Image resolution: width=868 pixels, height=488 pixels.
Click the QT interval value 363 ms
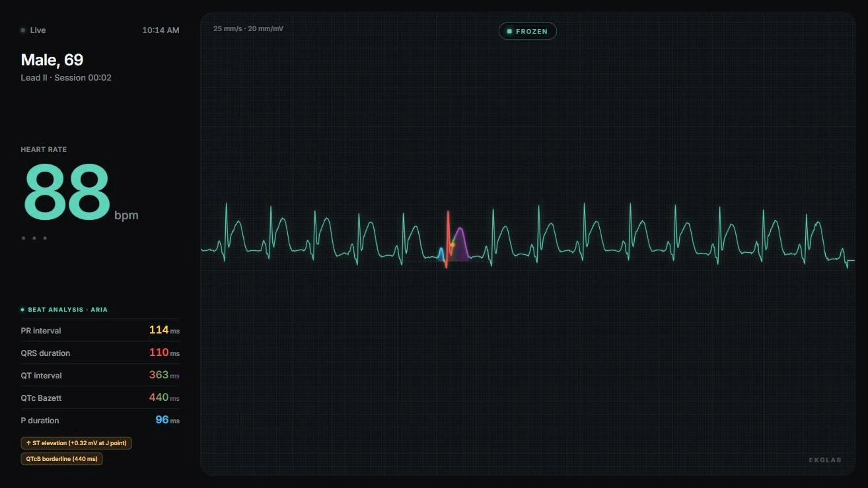(164, 375)
